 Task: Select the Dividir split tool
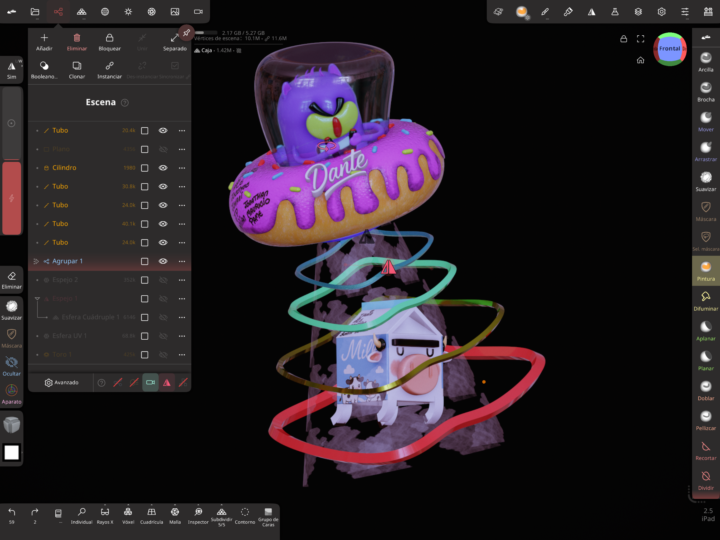(706, 480)
